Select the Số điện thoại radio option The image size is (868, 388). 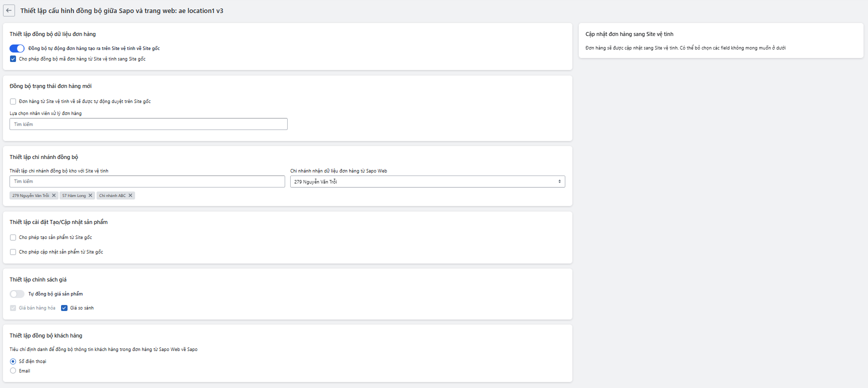(13, 361)
